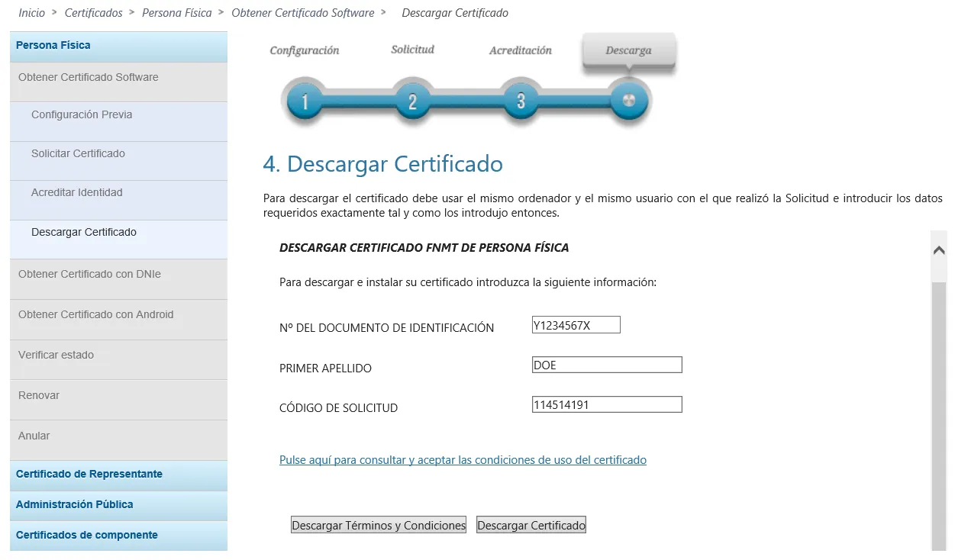Open Obtener Certificado Software sidebar item
Viewport: 955px width, 560px height.
pyautogui.click(x=118, y=82)
